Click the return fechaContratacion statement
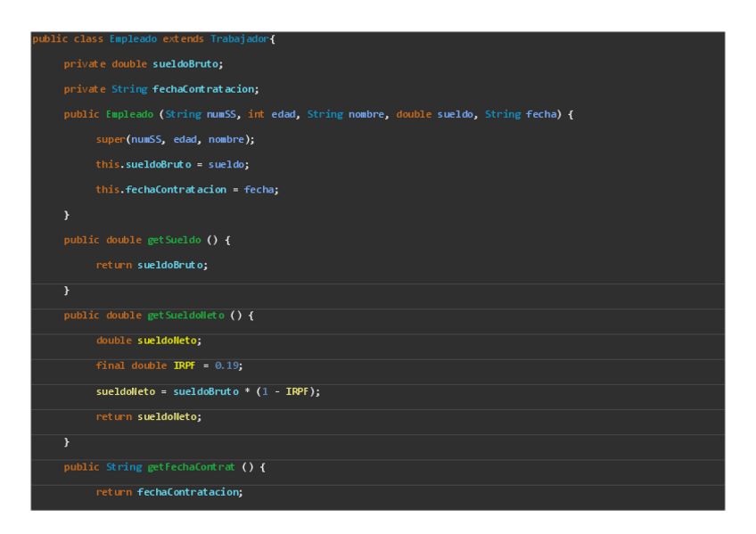This screenshot has height=534, width=756. 169,492
